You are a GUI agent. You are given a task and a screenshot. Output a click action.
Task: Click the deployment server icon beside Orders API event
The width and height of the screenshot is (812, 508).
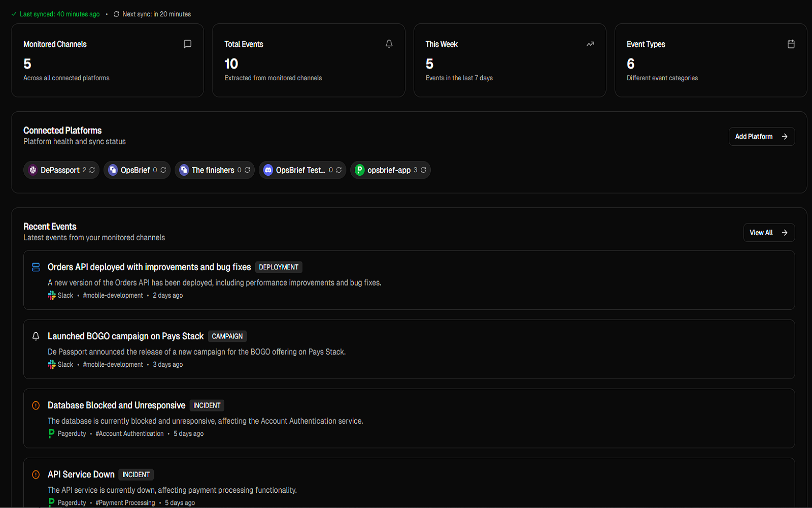pyautogui.click(x=36, y=267)
